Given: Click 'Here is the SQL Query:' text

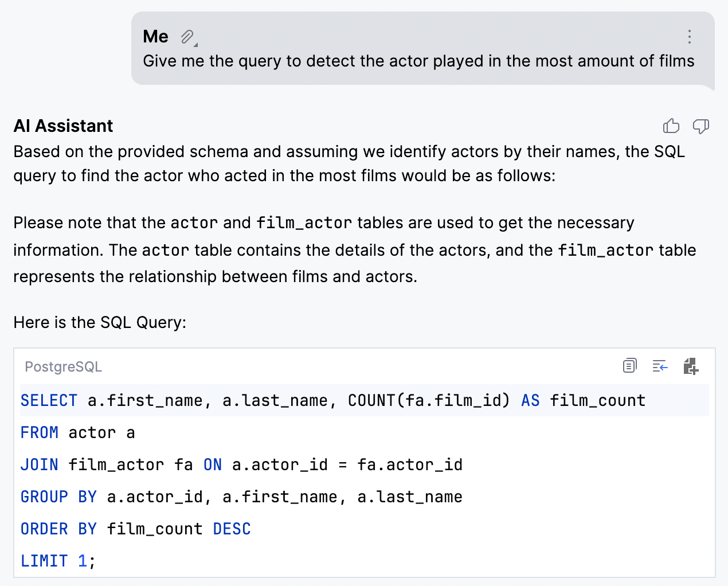Looking at the screenshot, I should coord(100,322).
